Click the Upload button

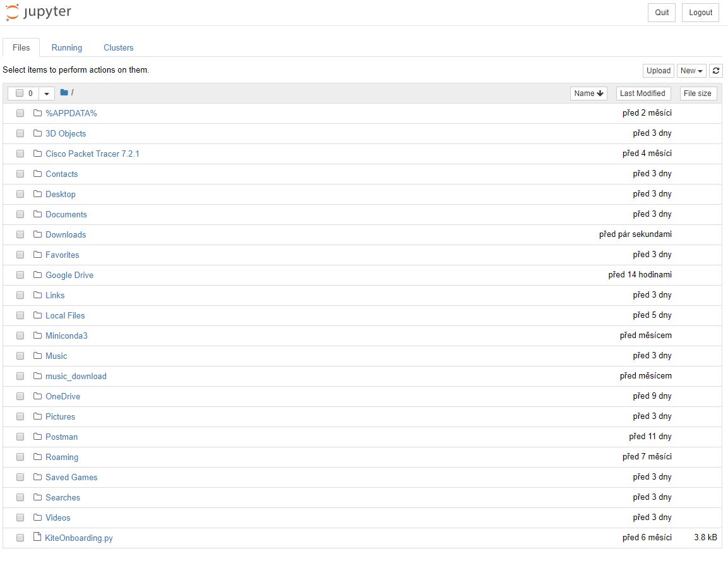click(x=659, y=71)
